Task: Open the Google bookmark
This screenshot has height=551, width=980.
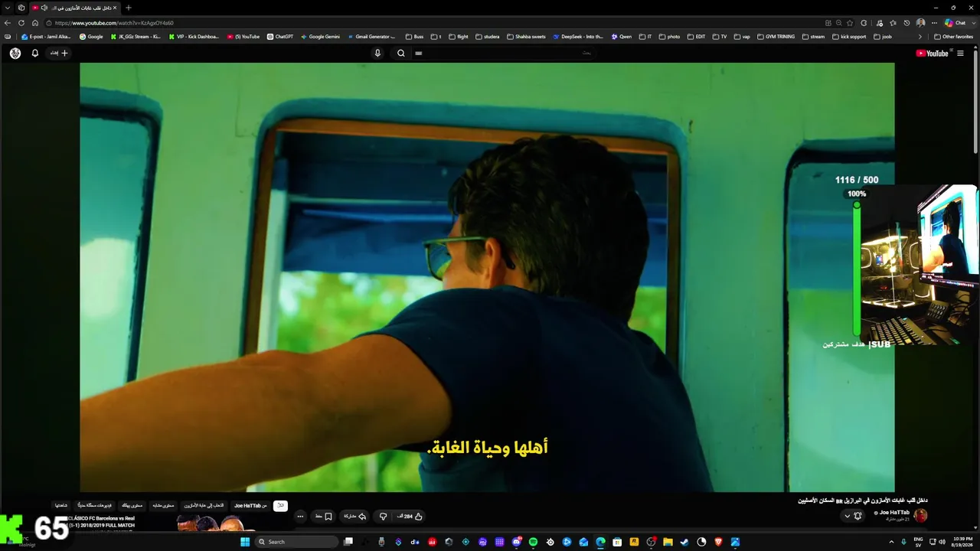Action: (x=91, y=37)
